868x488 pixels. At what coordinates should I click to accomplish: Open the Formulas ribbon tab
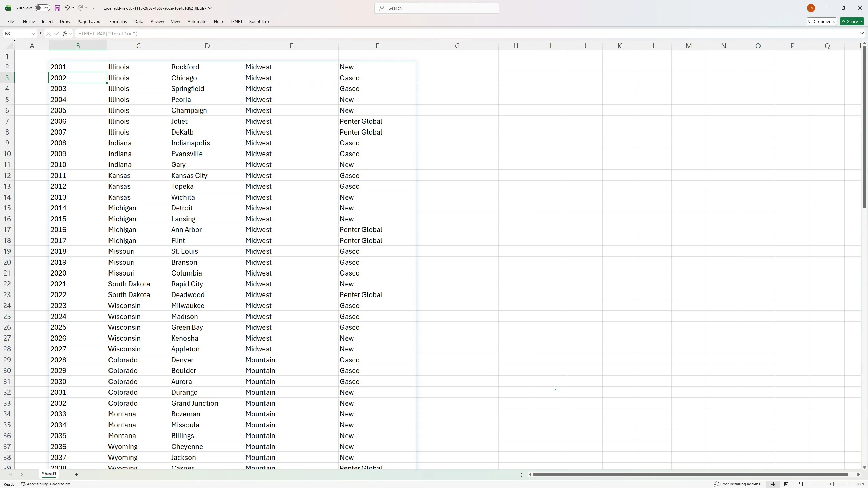[x=118, y=21]
